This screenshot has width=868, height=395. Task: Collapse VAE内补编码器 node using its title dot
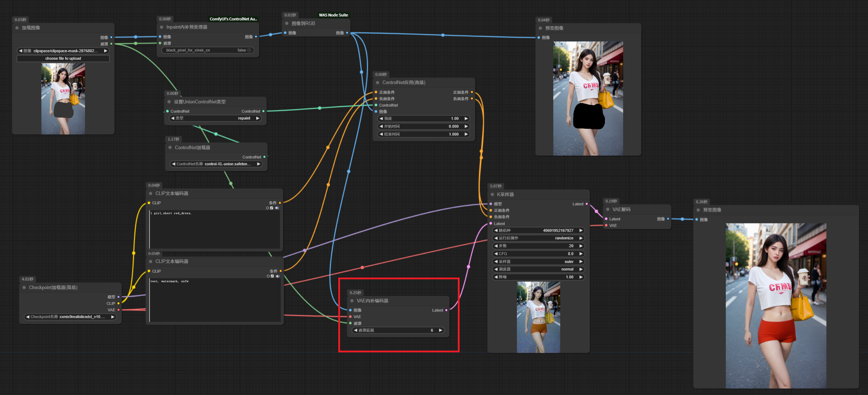[x=352, y=301]
